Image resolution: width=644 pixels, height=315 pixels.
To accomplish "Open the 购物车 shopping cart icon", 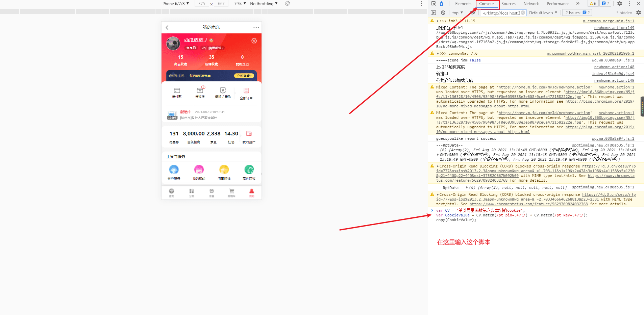I will 231,192.
